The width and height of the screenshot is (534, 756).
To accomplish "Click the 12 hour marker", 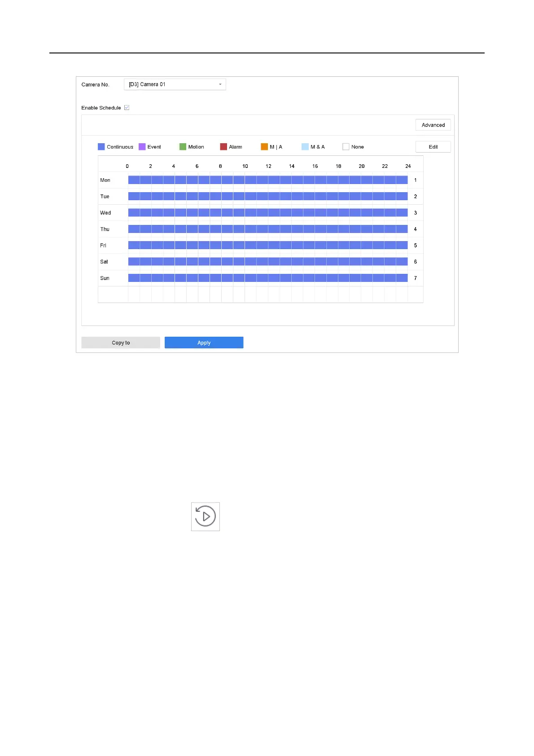I will pyautogui.click(x=268, y=166).
